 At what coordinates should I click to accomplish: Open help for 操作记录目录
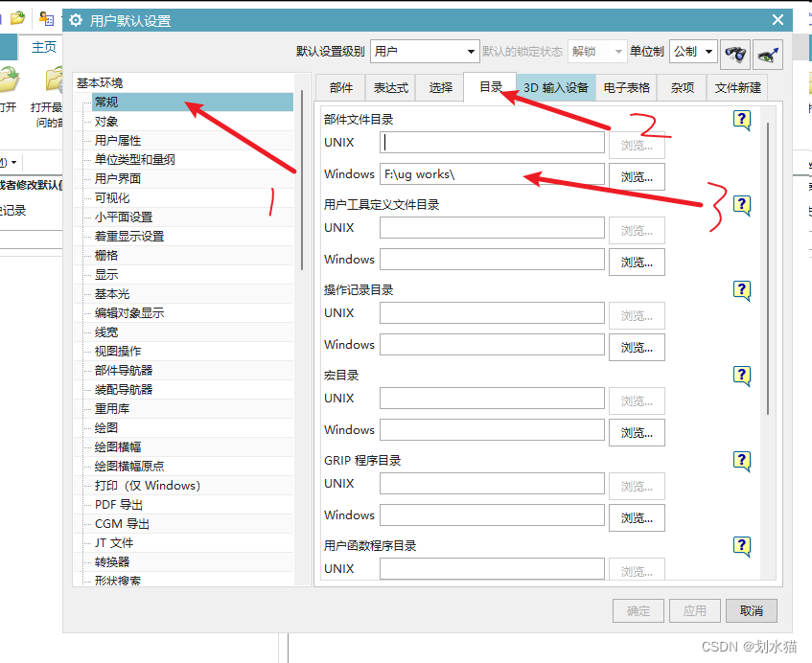(x=742, y=291)
